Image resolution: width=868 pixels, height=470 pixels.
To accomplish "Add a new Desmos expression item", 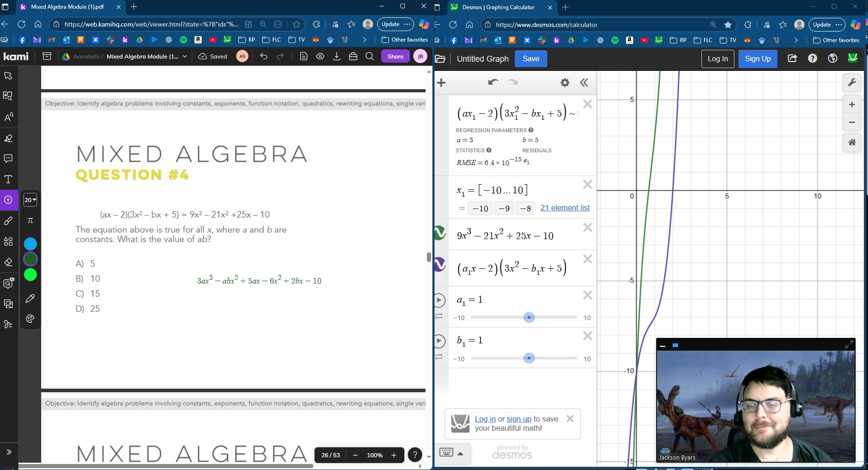I will pos(442,83).
